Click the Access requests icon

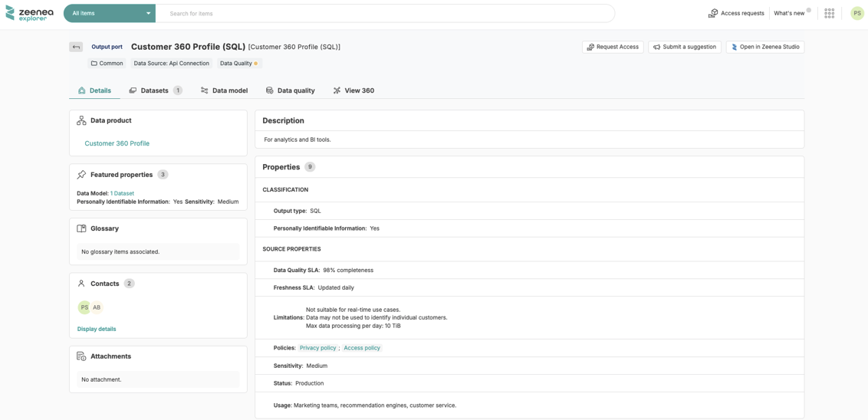pos(713,13)
